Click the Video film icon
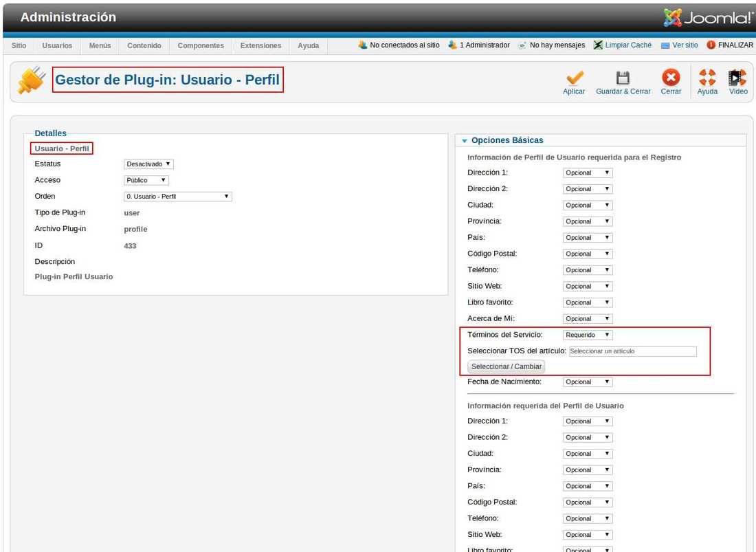 [x=737, y=77]
